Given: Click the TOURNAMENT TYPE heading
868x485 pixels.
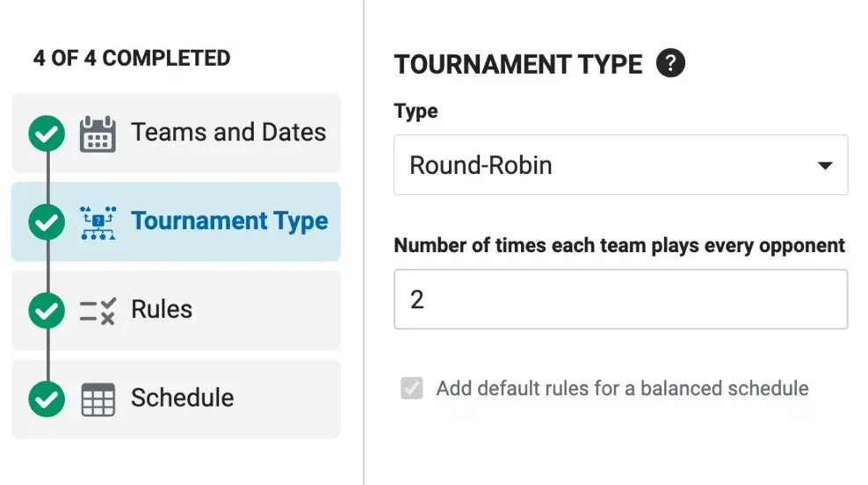Looking at the screenshot, I should 518,64.
